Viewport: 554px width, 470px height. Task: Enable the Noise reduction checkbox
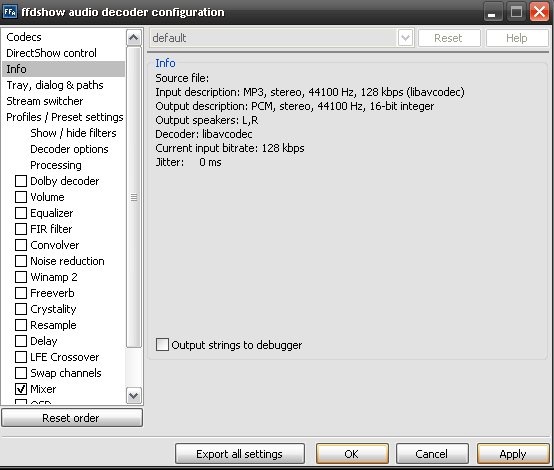click(21, 261)
